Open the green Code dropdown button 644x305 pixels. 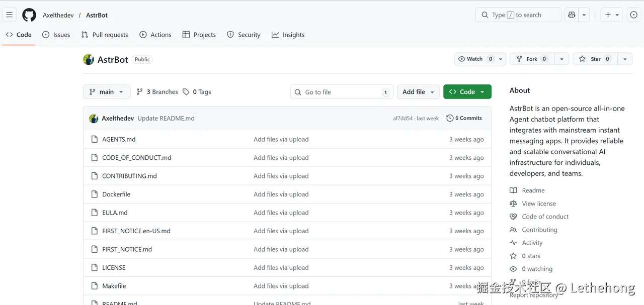467,92
